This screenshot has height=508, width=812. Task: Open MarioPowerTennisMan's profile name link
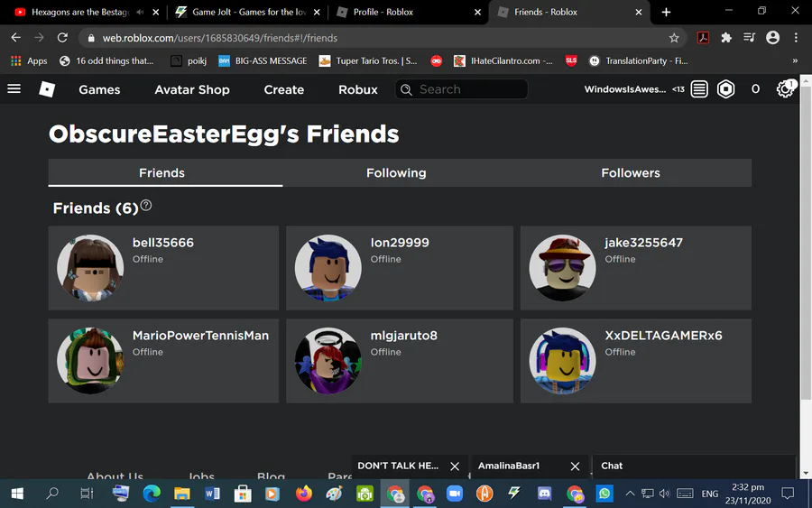[x=200, y=335]
